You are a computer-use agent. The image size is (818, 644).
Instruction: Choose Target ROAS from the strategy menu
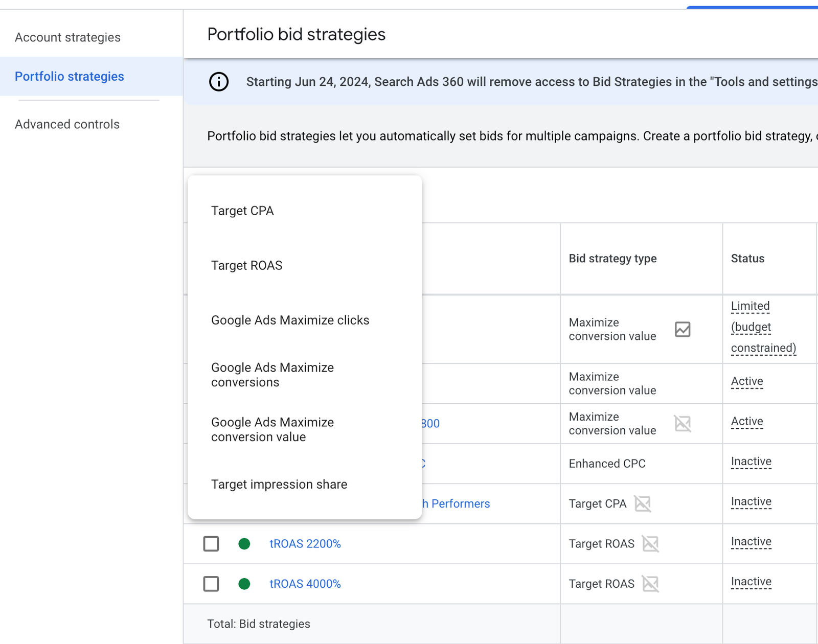tap(246, 265)
